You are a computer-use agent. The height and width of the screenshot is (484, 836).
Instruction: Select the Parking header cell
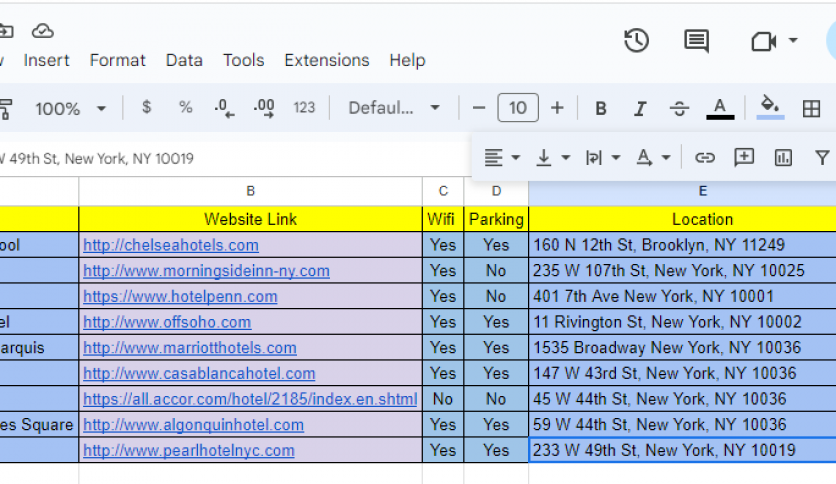496,219
